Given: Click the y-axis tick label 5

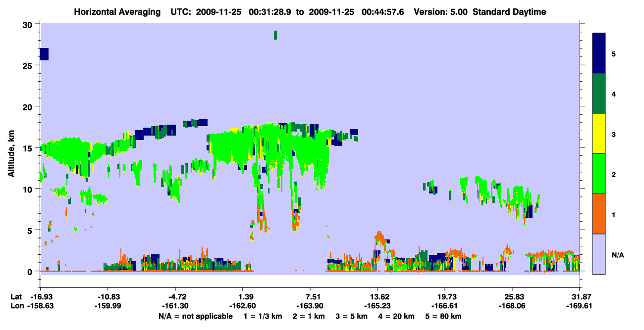Looking at the screenshot, I should click(31, 230).
